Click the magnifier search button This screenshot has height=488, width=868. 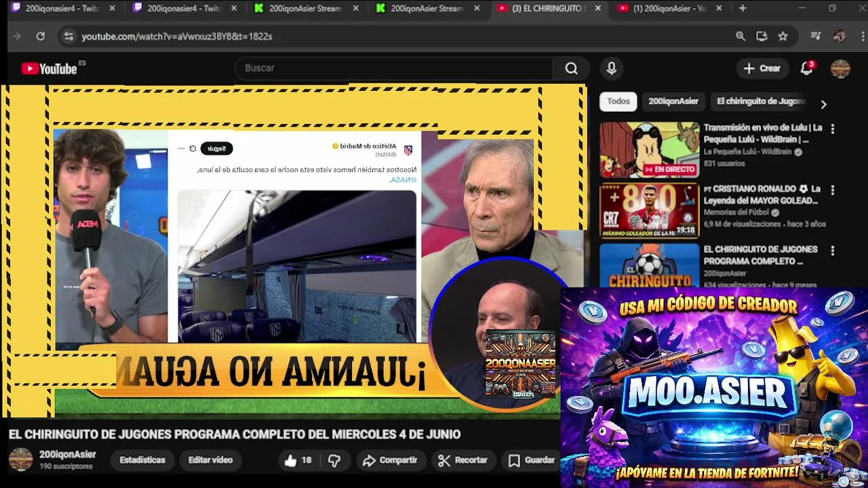(572, 68)
